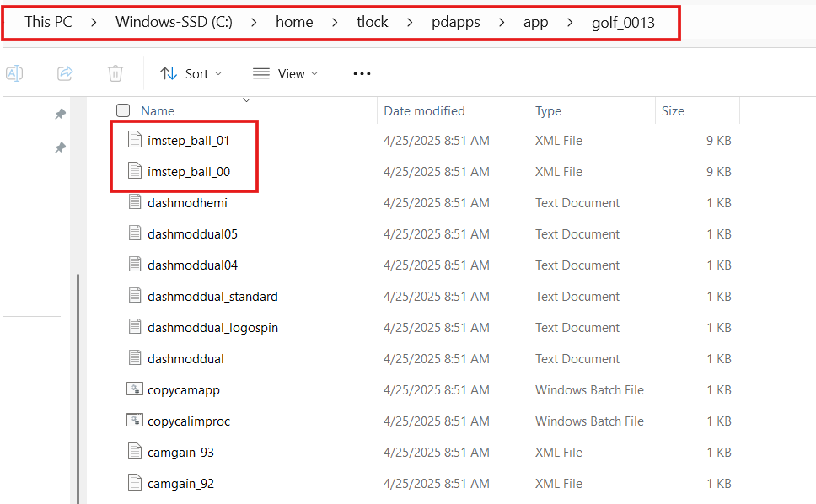Click the lower pin icon in sidebar
Screen dimensions: 816x504
(x=61, y=147)
